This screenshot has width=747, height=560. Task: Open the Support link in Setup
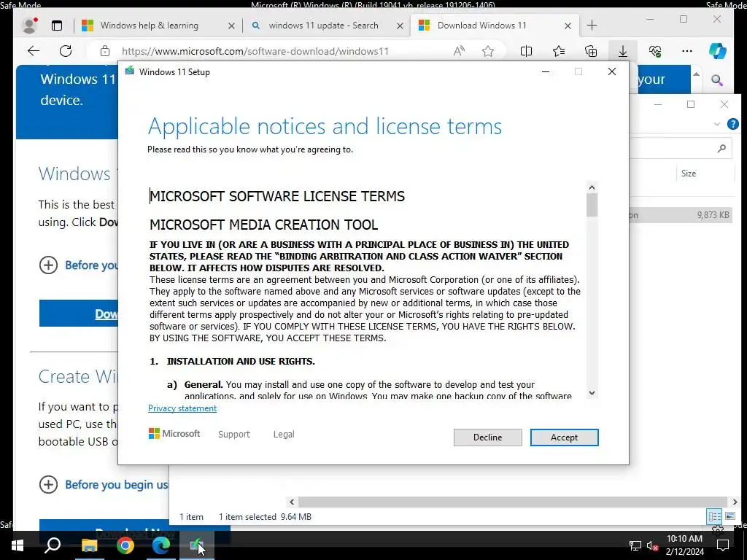click(x=234, y=435)
